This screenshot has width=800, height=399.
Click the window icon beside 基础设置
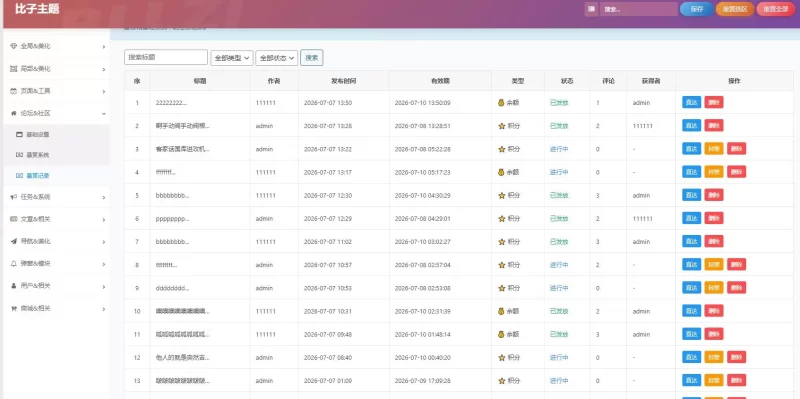19,135
